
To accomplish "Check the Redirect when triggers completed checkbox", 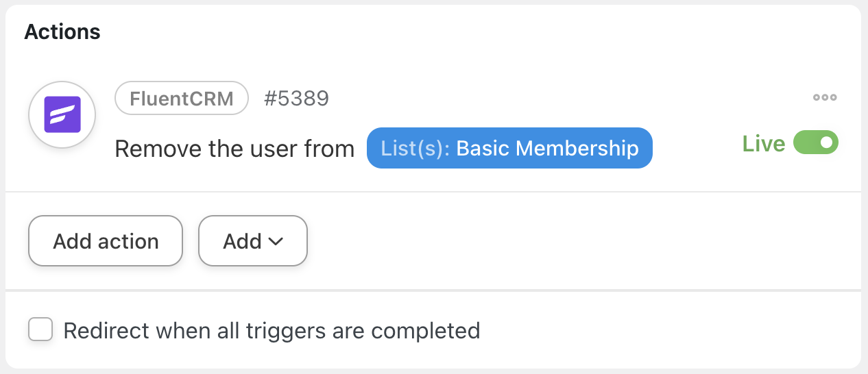I will 40,330.
